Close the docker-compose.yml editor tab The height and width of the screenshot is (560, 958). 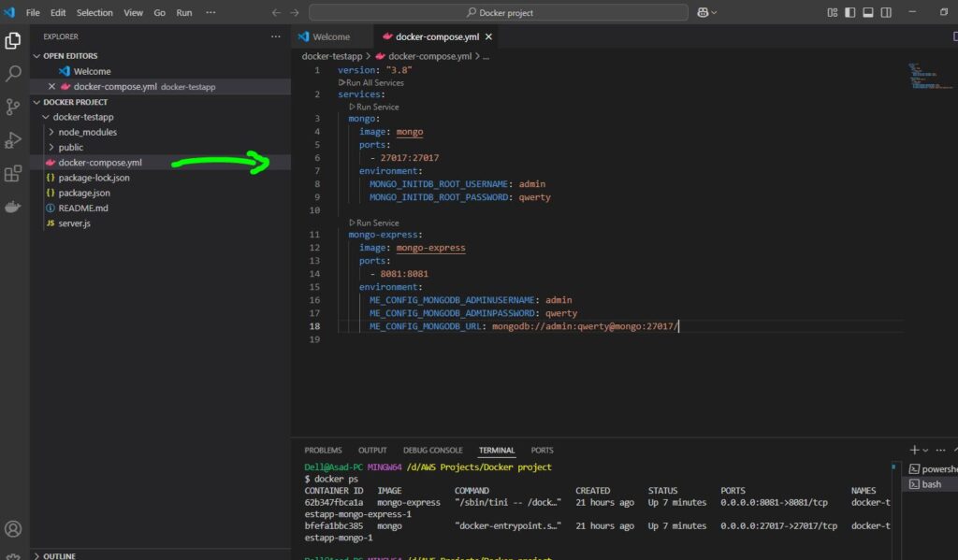488,36
